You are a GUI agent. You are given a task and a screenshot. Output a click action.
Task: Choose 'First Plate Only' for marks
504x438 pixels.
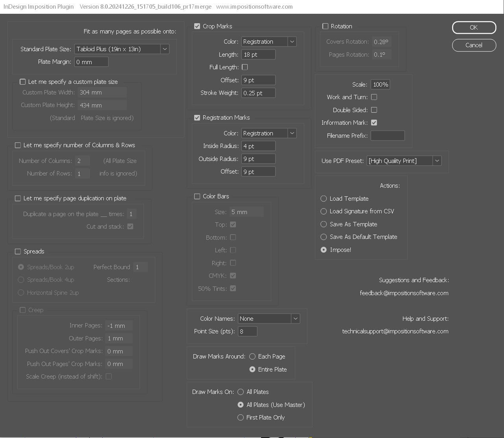(240, 418)
